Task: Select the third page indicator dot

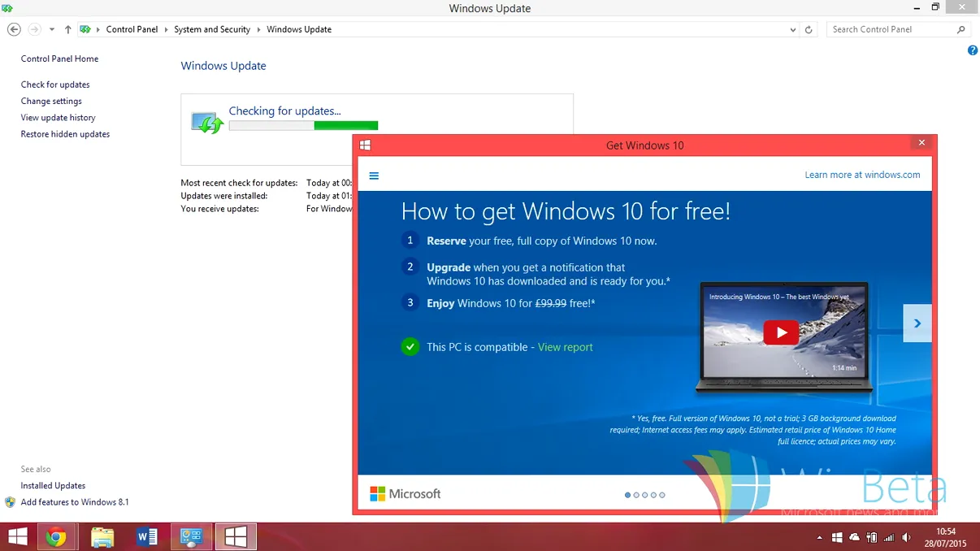Action: click(645, 494)
